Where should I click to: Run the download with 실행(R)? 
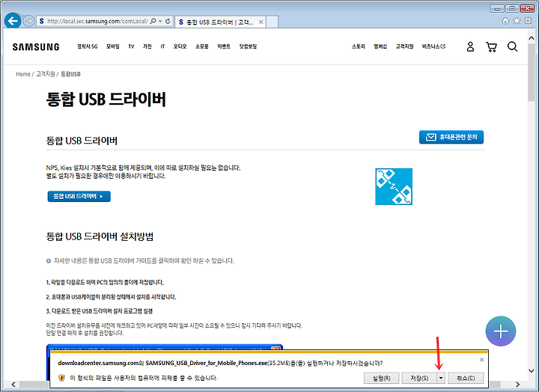381,379
